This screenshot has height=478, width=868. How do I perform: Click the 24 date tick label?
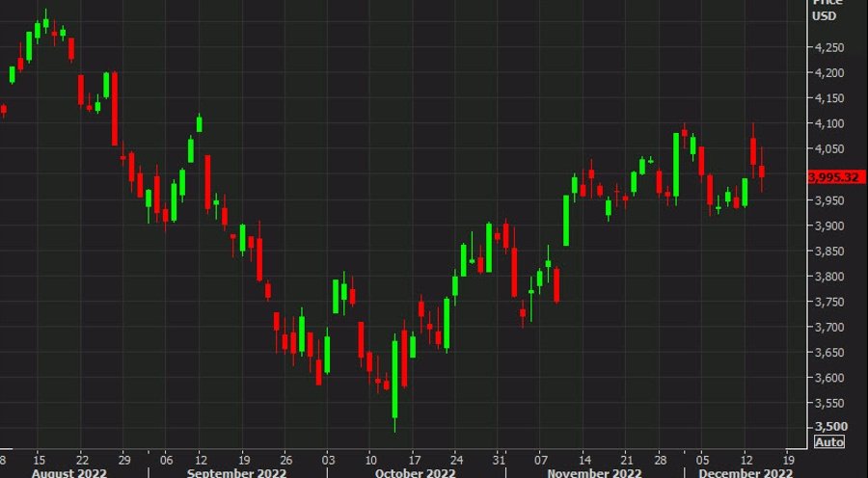(456, 460)
